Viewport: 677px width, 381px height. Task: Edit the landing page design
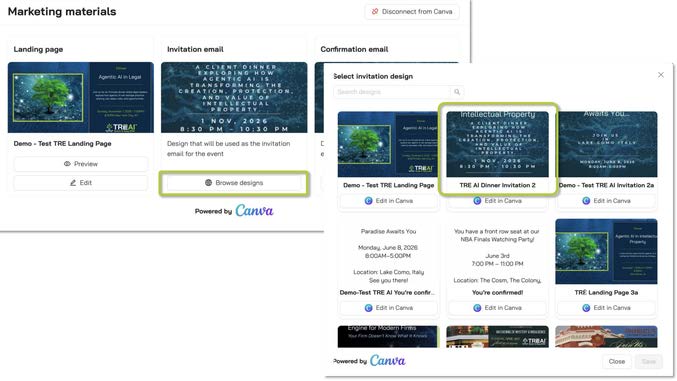point(81,183)
